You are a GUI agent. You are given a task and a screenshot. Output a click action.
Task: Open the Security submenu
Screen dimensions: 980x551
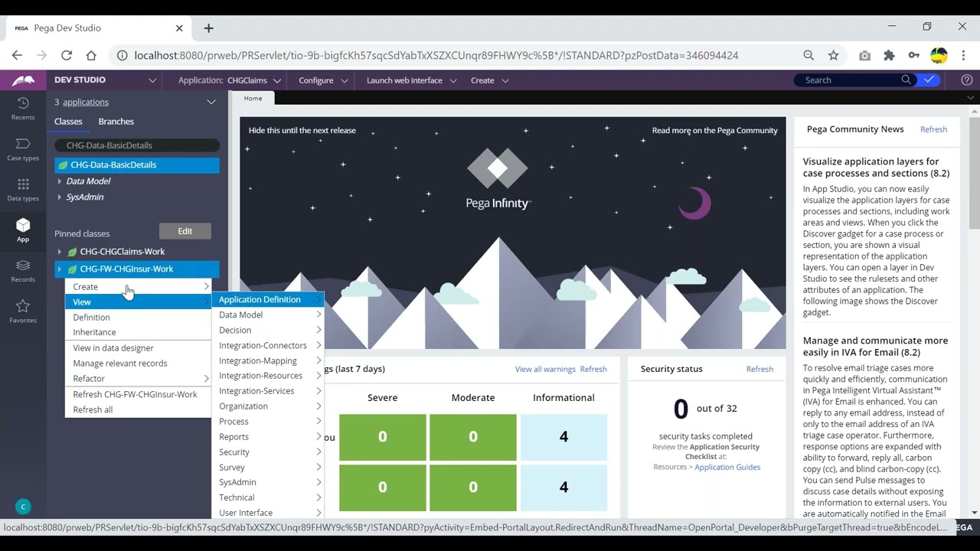click(x=268, y=452)
